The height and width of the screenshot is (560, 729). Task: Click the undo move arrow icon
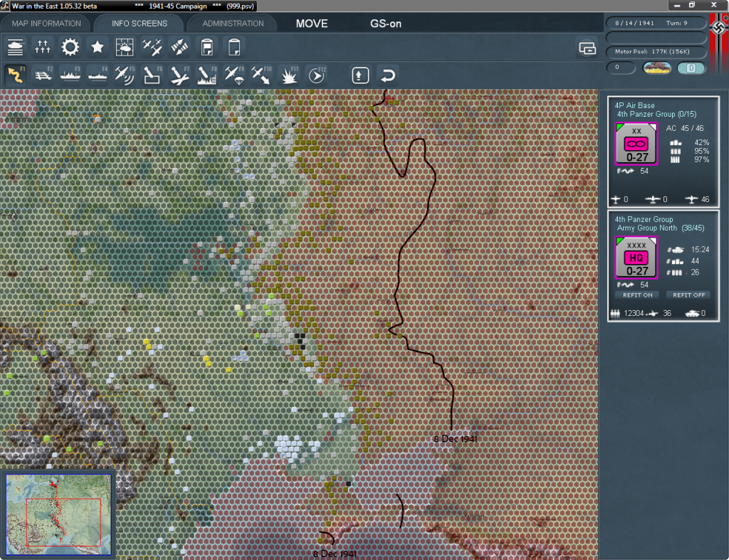tap(388, 75)
